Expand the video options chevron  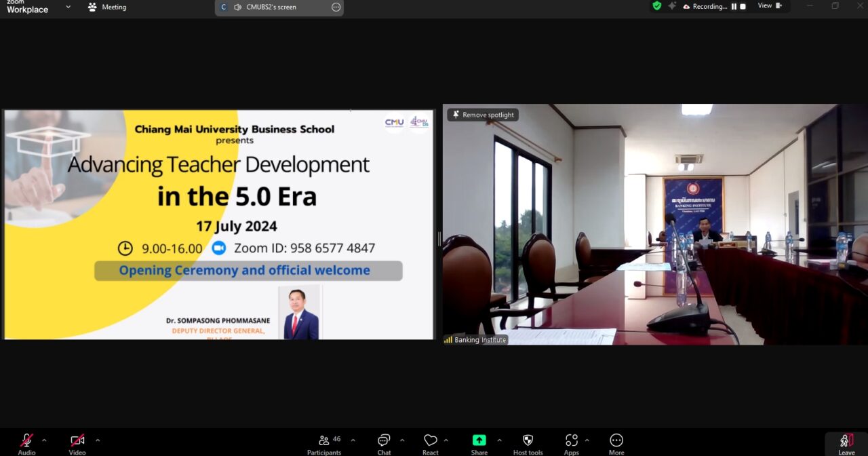[x=98, y=440]
